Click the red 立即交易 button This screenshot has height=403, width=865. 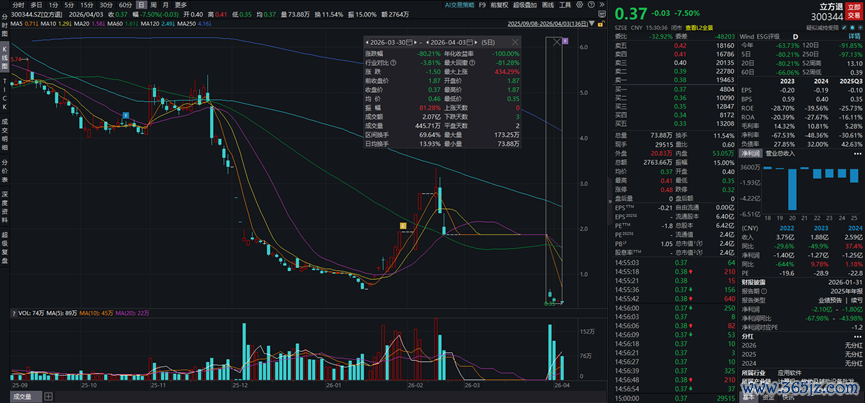coord(853,12)
